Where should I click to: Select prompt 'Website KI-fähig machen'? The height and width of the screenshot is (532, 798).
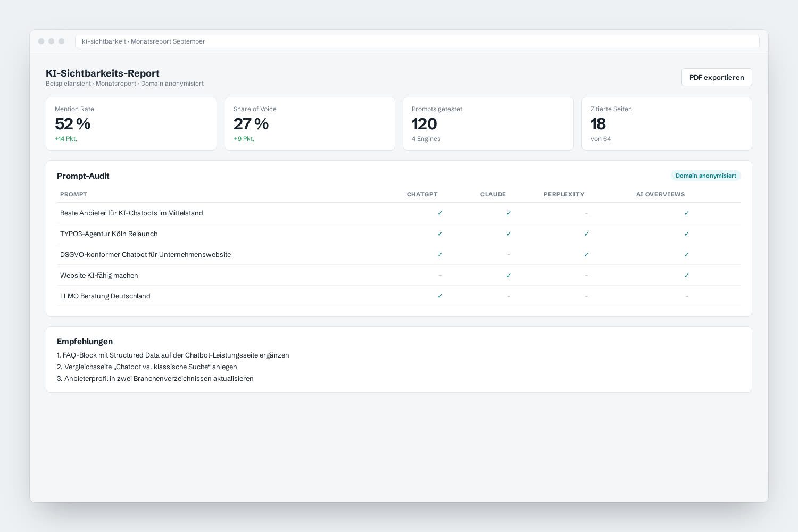point(99,275)
